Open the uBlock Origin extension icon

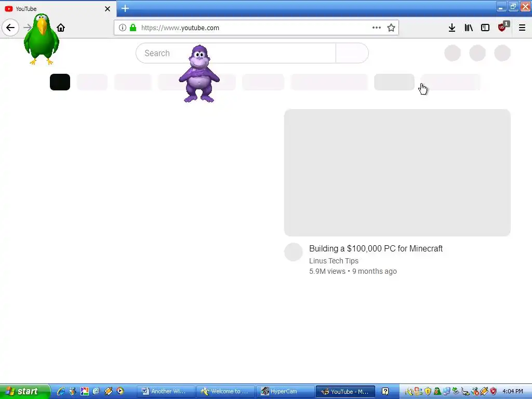(x=502, y=27)
